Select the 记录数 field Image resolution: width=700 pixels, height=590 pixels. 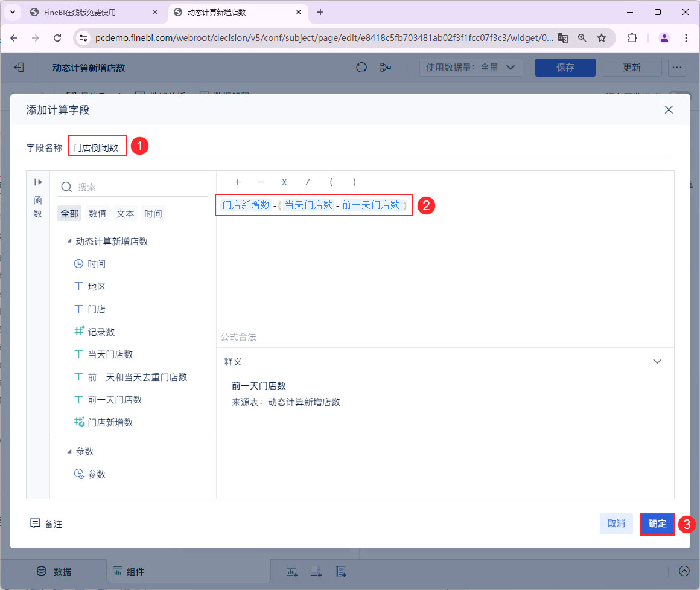[101, 332]
